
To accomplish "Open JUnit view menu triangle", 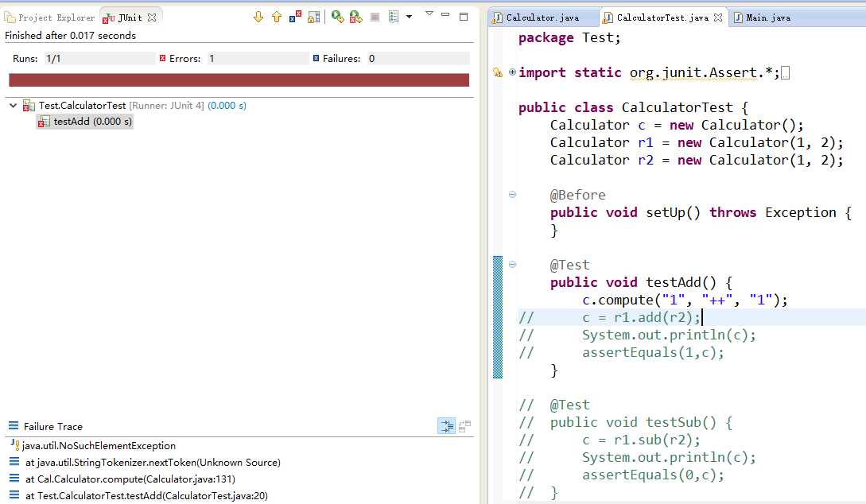I will tap(429, 14).
